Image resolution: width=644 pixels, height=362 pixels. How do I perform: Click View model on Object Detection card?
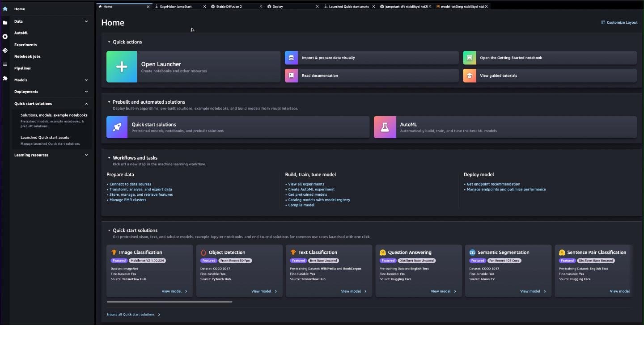(x=264, y=291)
